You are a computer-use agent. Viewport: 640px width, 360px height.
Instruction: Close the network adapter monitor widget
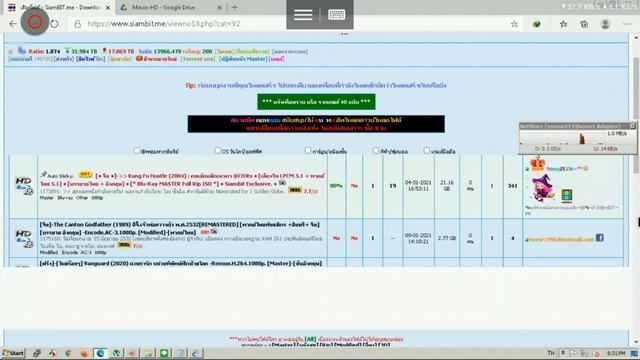coord(632,126)
